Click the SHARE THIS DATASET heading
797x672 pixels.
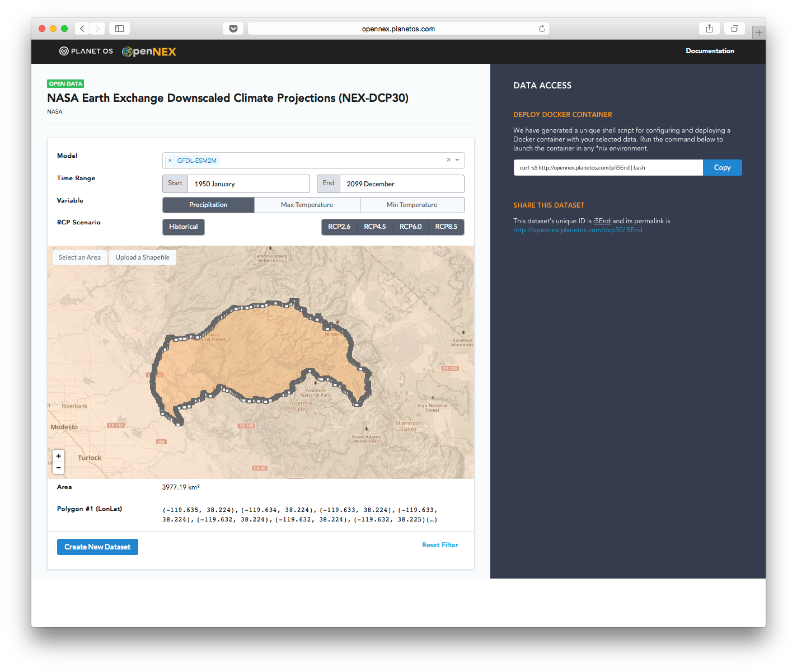coord(548,205)
